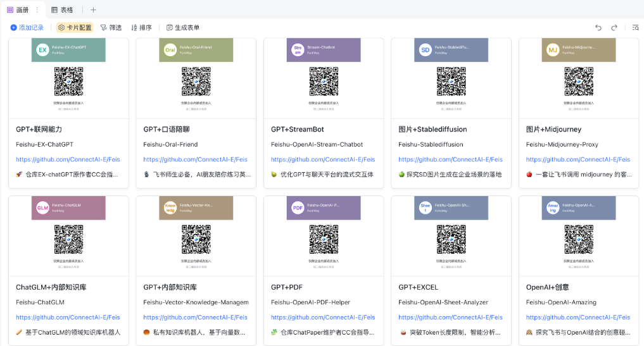This screenshot has height=346, width=644.
Task: Select the card title 图片+Stablediffusion
Action: tap(432, 129)
